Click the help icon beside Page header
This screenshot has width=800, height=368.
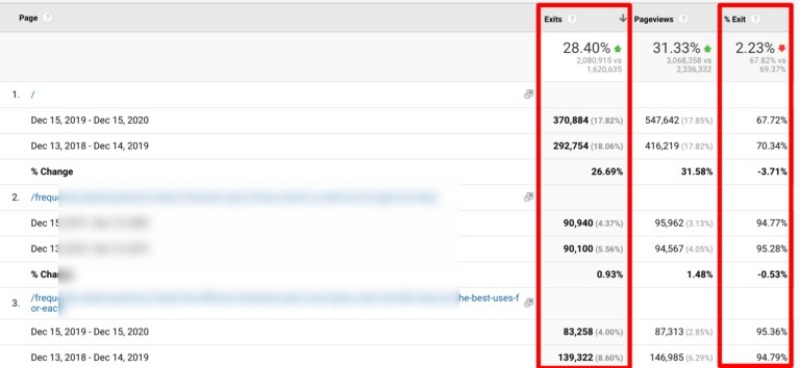(47, 18)
